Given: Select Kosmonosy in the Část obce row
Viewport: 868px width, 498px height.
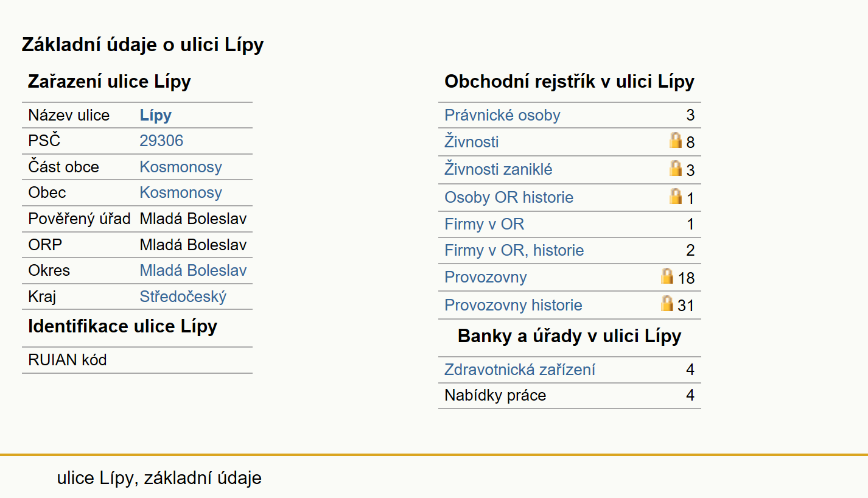Looking at the screenshot, I should (x=181, y=167).
